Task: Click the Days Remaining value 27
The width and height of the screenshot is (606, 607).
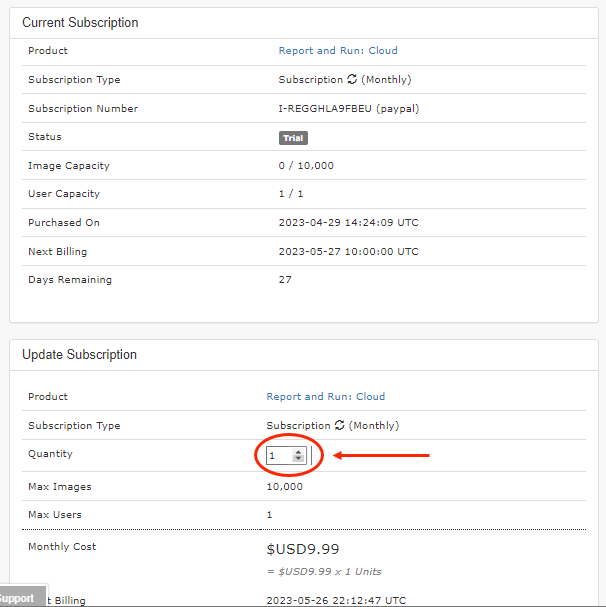Action: coord(285,280)
